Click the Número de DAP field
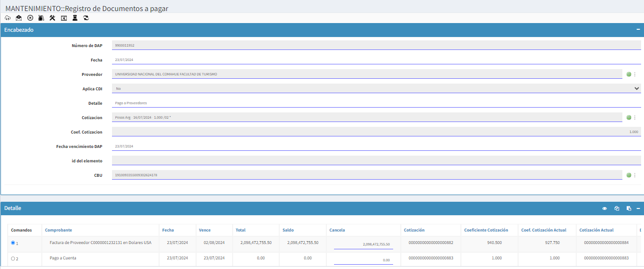This screenshot has height=269, width=644. click(376, 45)
